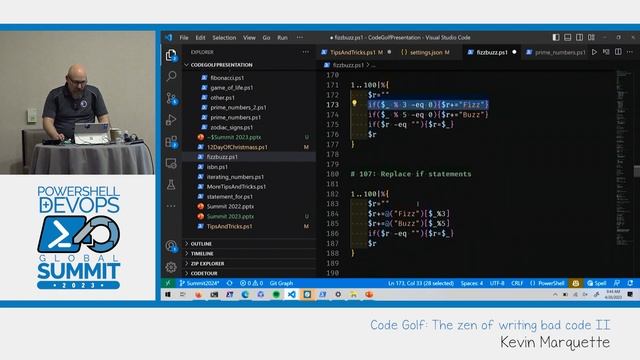The image size is (640, 360).
Task: Open Git Graph from status bar
Action: point(281,283)
